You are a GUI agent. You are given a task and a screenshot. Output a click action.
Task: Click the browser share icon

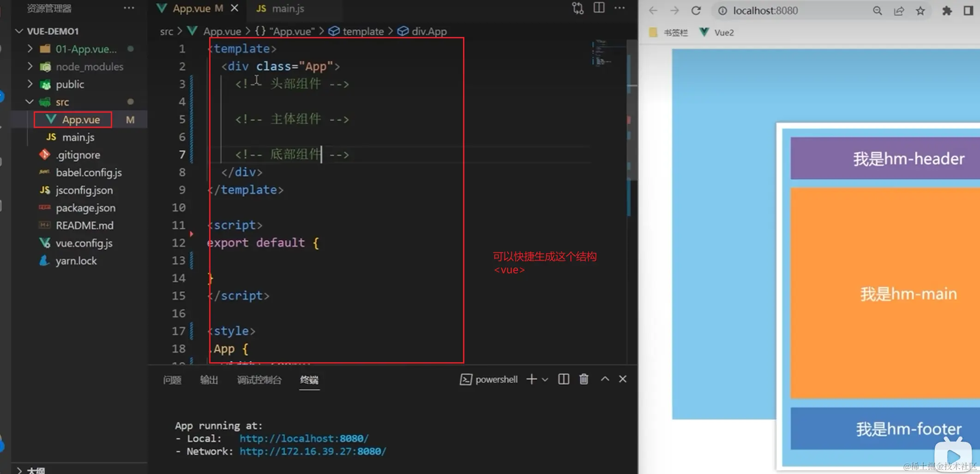(899, 11)
